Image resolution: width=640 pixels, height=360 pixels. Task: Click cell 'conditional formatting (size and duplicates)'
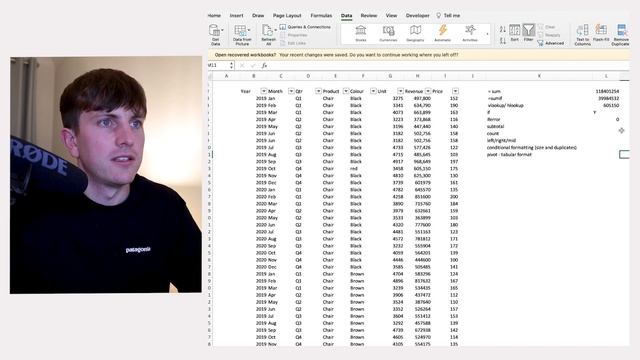[539, 147]
